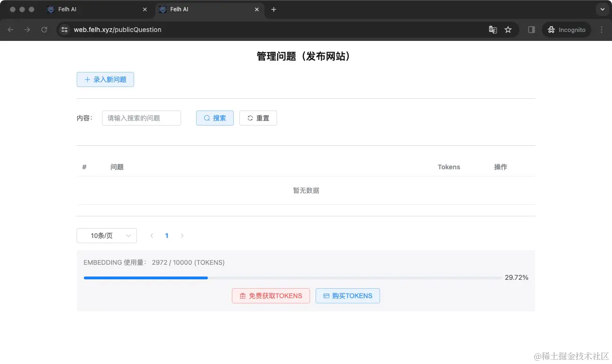612x364 pixels.
Task: Close the first Felh AI tab
Action: pos(145,9)
